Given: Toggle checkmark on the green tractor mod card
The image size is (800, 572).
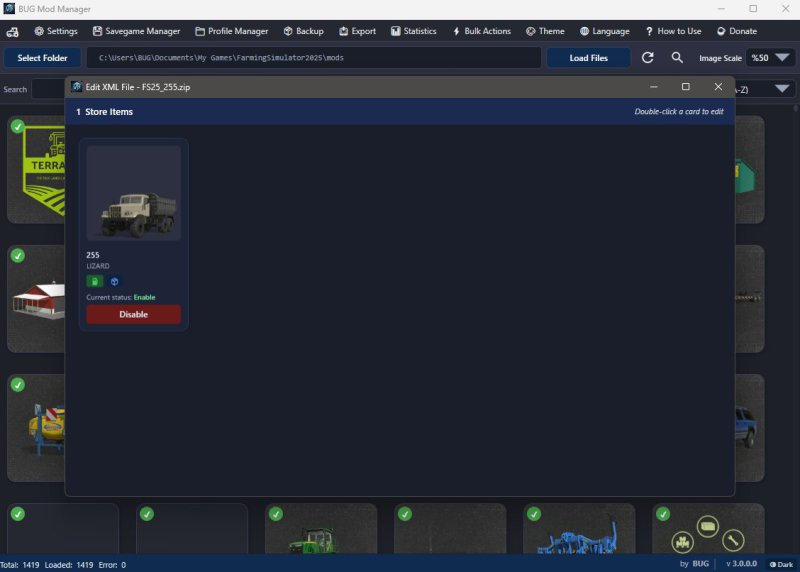Looking at the screenshot, I should click(276, 514).
